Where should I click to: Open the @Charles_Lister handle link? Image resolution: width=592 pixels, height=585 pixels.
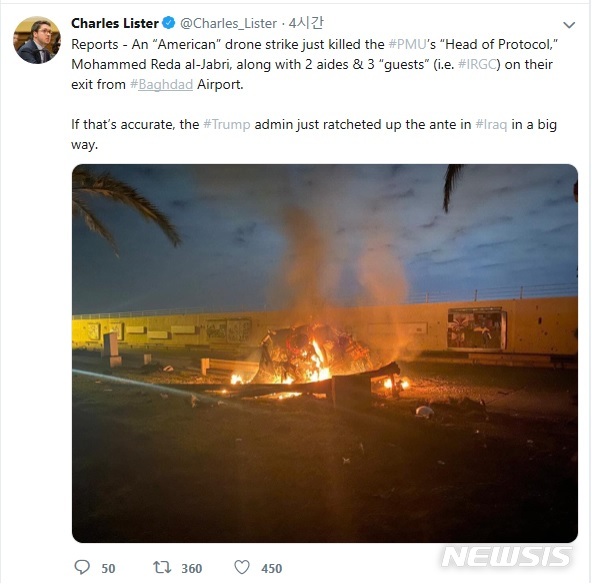(228, 23)
